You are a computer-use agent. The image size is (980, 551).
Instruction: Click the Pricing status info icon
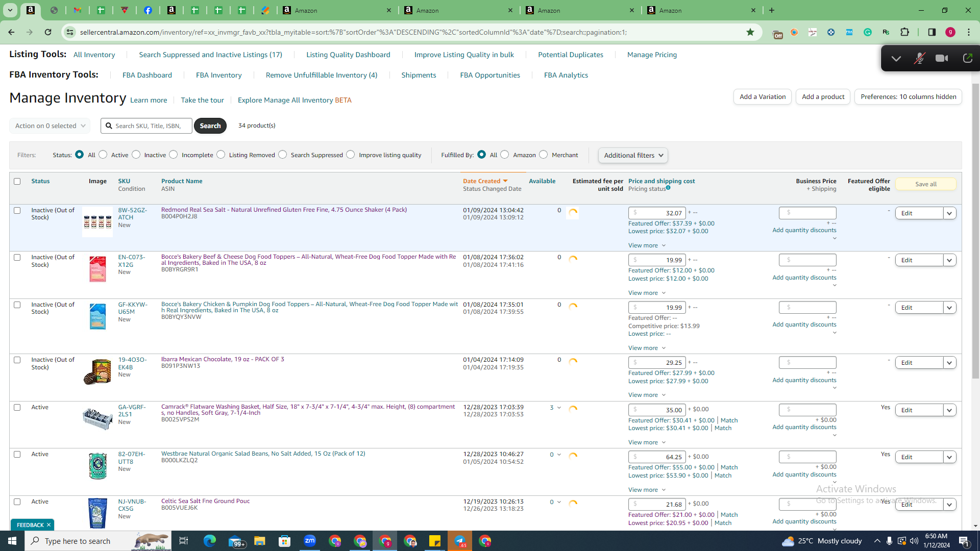click(x=668, y=188)
